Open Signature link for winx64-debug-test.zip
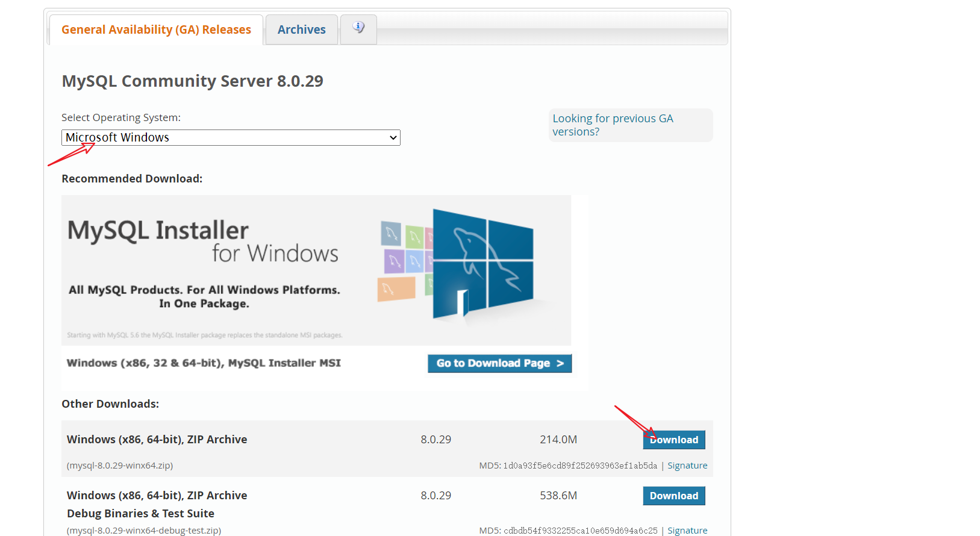Image resolution: width=980 pixels, height=536 pixels. (687, 531)
